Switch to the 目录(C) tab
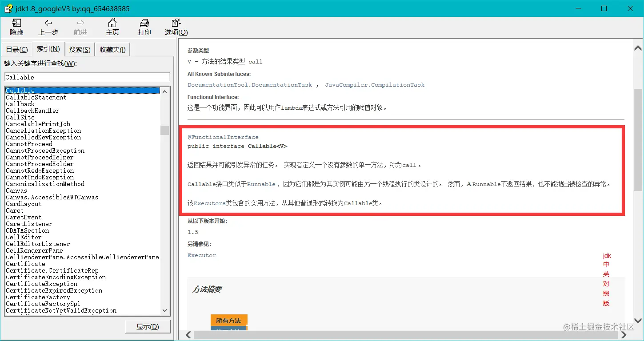644x341 pixels. click(x=17, y=50)
